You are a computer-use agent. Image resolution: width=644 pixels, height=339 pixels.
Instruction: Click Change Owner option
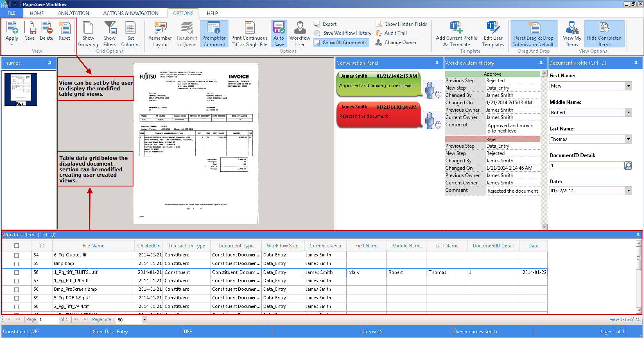click(396, 43)
